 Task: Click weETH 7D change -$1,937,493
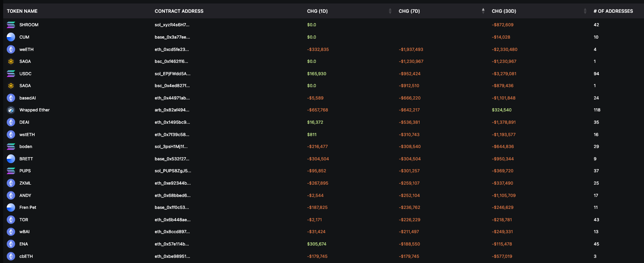click(411, 49)
